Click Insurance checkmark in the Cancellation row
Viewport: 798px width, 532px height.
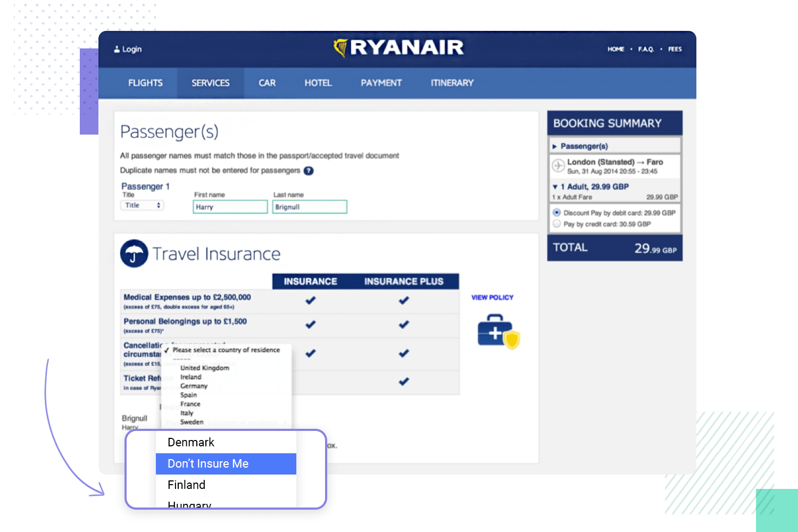(311, 353)
